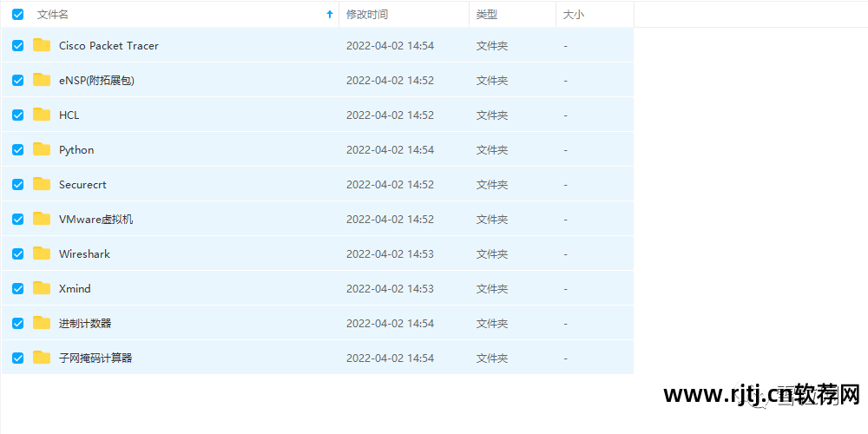Click HCL row's modified time

(x=391, y=115)
